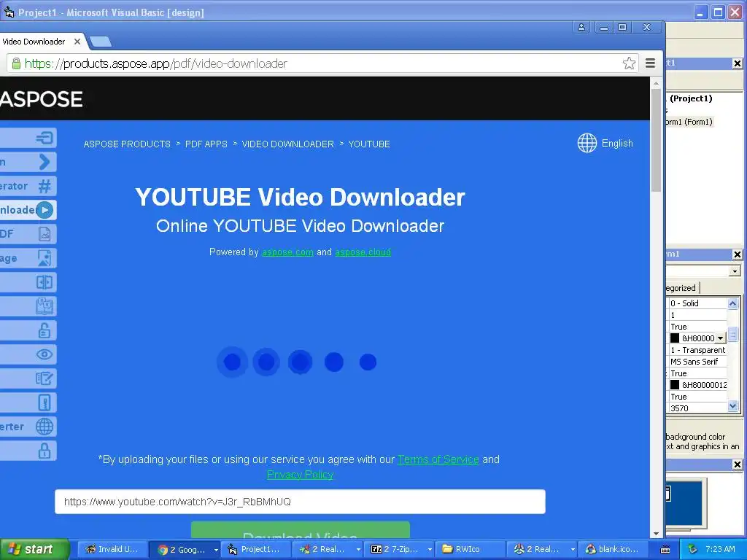Click the browser scrollbar up arrow
Screen dimensions: 747x560
[656, 83]
